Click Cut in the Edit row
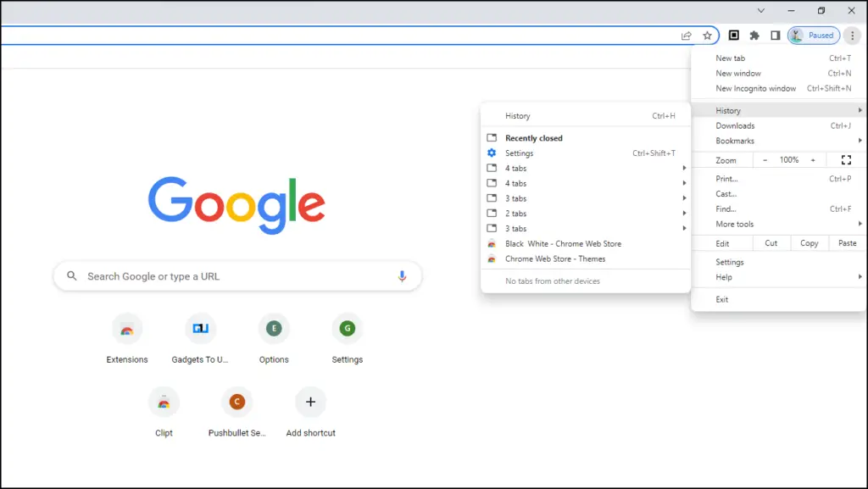 tap(771, 243)
